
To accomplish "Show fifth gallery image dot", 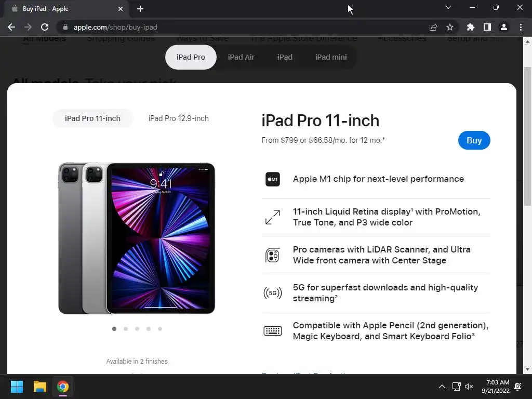I will point(160,329).
